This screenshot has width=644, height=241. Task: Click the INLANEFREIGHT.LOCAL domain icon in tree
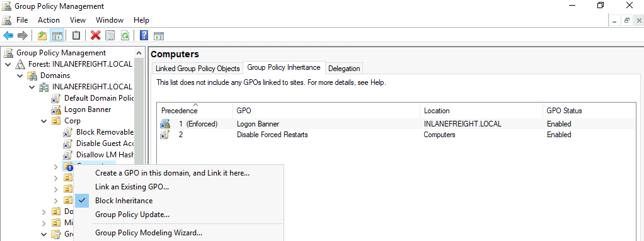(43, 87)
